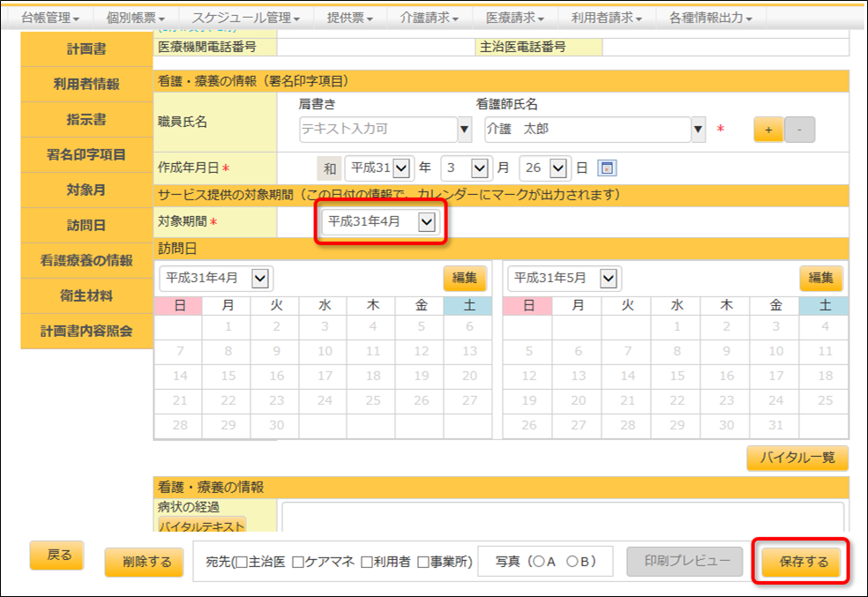
Task: Open right calendar month dropdown 平成31年5月
Action: [564, 278]
